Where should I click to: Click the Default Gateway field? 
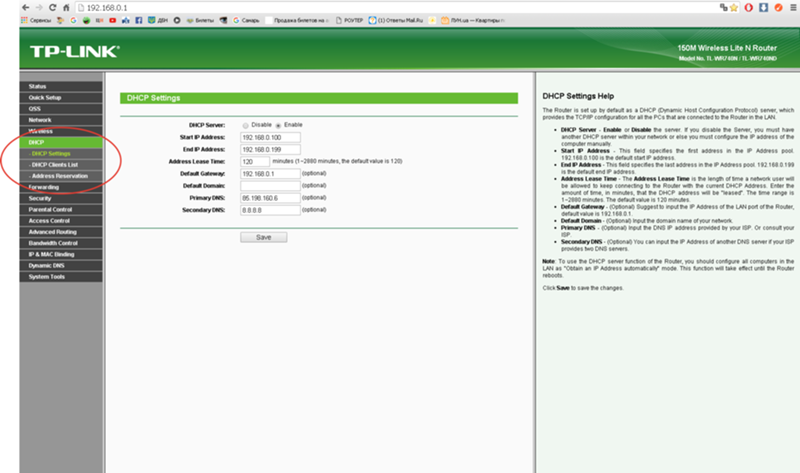click(270, 174)
